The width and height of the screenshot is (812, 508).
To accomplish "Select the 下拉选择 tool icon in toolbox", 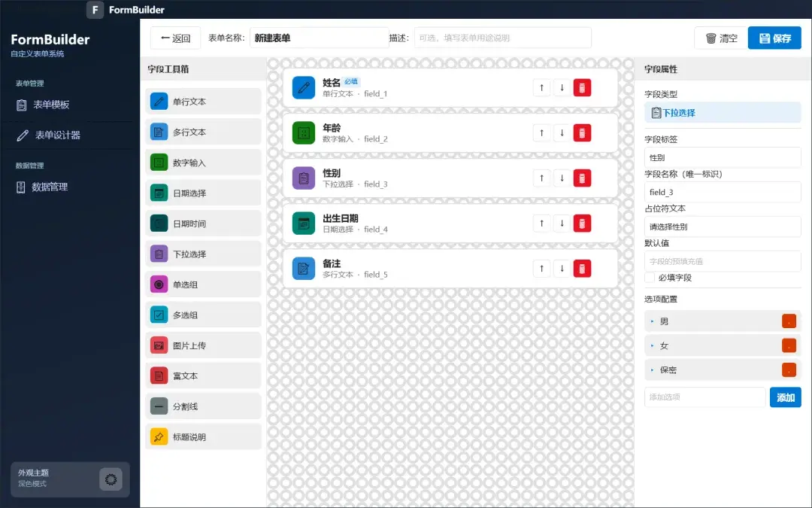I will point(159,254).
